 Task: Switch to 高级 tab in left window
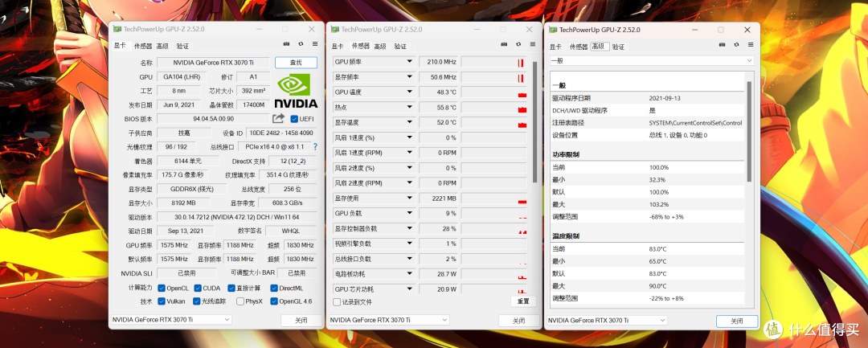point(162,47)
